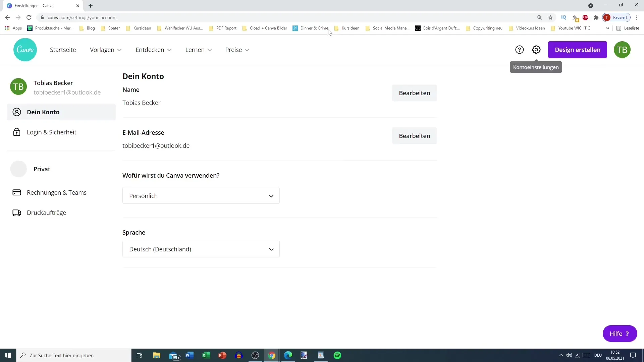Open Dinner & Crime bookmark
644x362 pixels.
311,28
